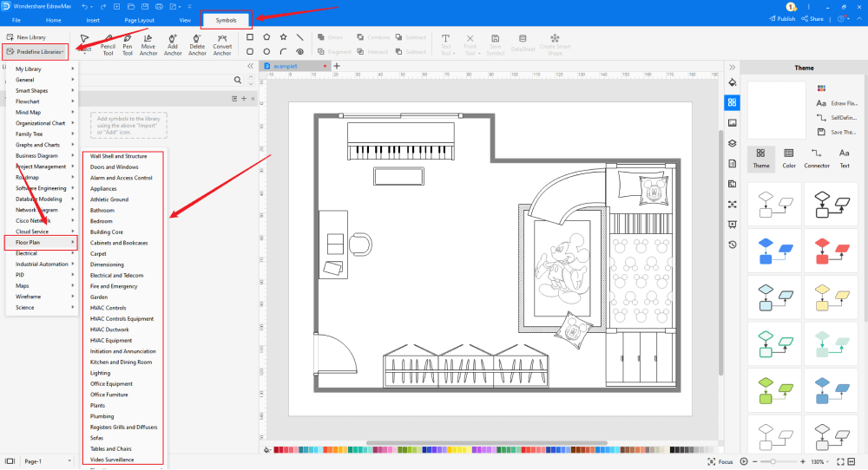Select the blue theme thumbnail
The height and width of the screenshot is (470, 868).
[x=775, y=251]
